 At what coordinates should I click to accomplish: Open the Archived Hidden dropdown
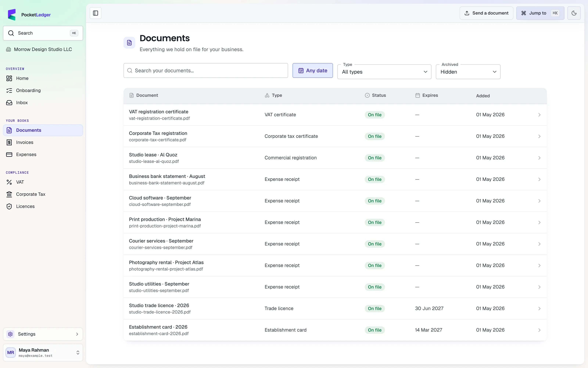[468, 72]
